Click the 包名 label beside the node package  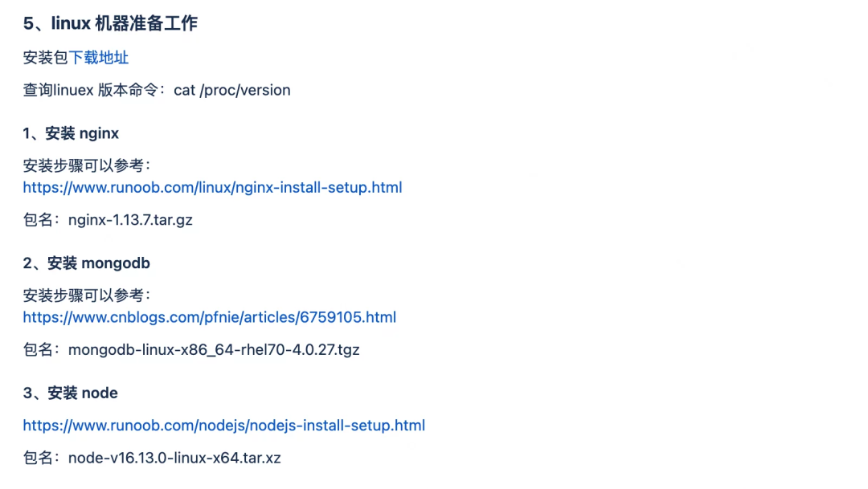click(38, 458)
